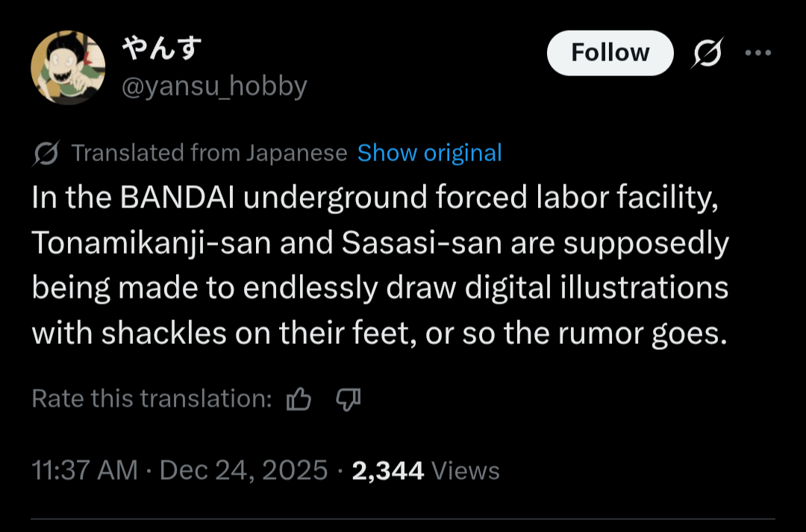Click the Grok icon beside Follow button
The image size is (806, 532).
tap(707, 54)
